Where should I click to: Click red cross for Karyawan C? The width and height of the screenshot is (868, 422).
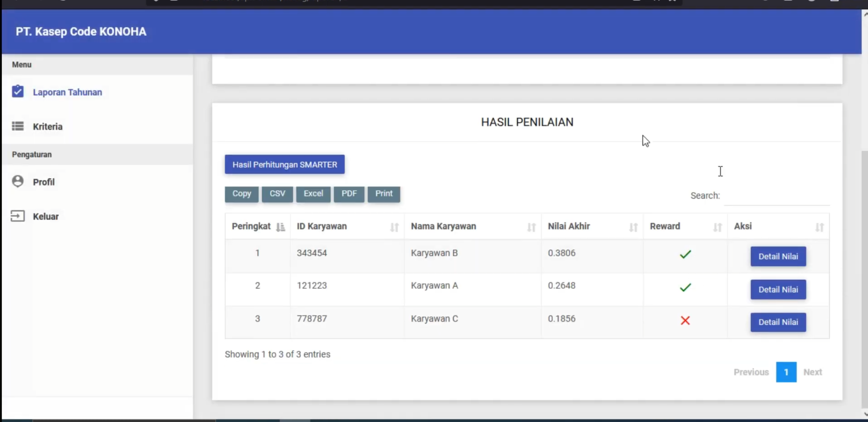[x=685, y=320]
